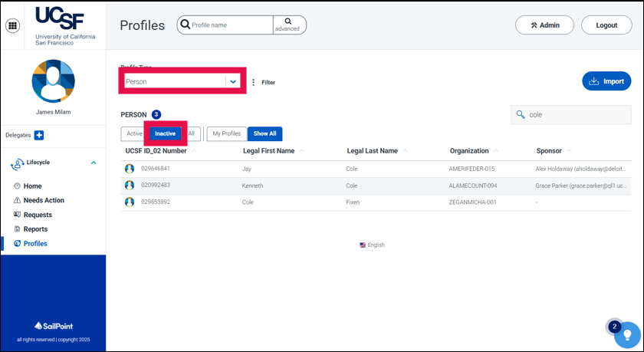Click the Needs Action warning icon
Image resolution: width=644 pixels, height=352 pixels.
coord(17,200)
